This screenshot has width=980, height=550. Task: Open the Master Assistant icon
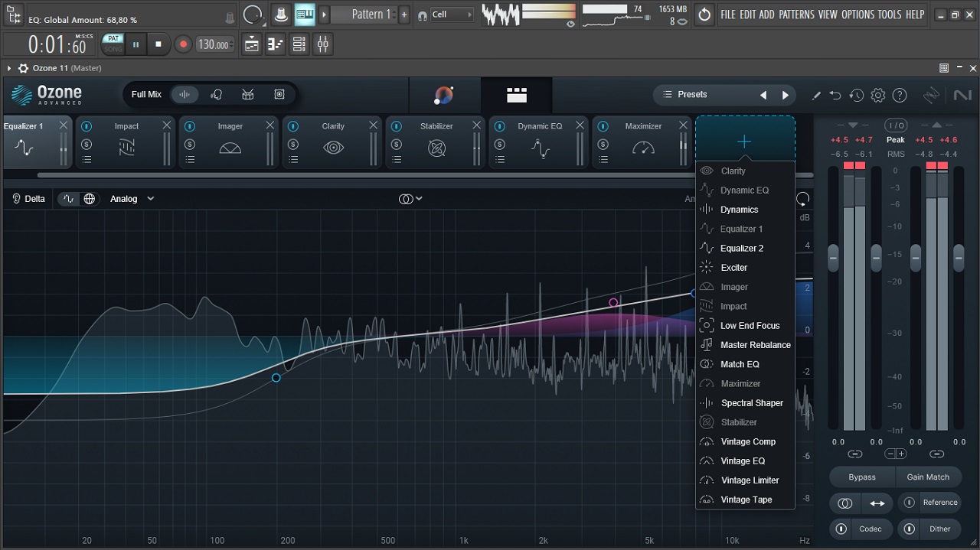coord(443,95)
